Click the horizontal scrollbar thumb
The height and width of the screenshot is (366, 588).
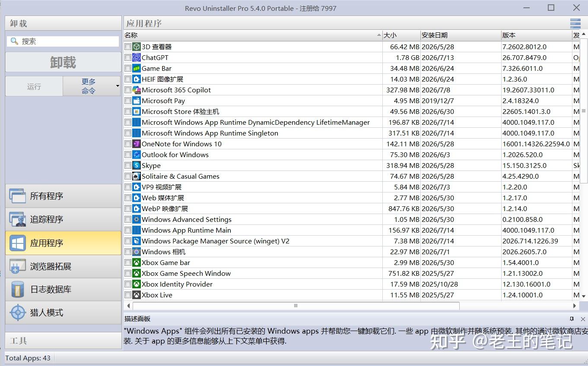tap(296, 306)
